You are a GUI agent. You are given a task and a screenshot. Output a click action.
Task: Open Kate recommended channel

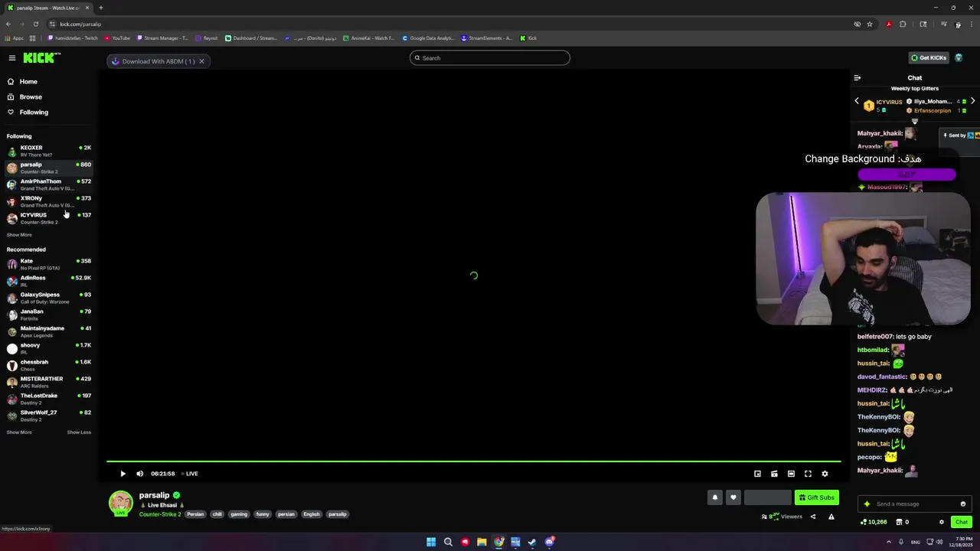48,264
